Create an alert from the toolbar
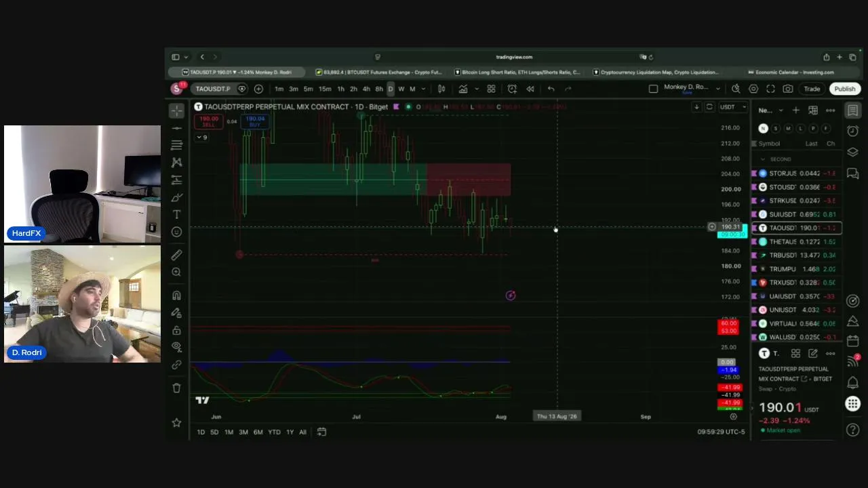The width and height of the screenshot is (868, 488). click(x=512, y=89)
